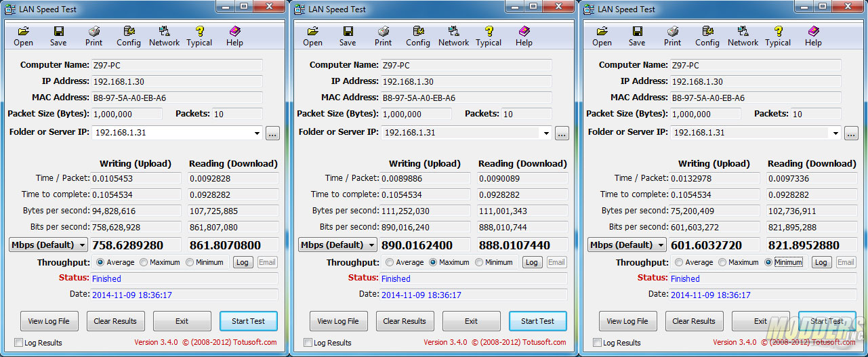Click the 758.6289280 upload Mbps value
The width and height of the screenshot is (868, 357).
pyautogui.click(x=138, y=245)
